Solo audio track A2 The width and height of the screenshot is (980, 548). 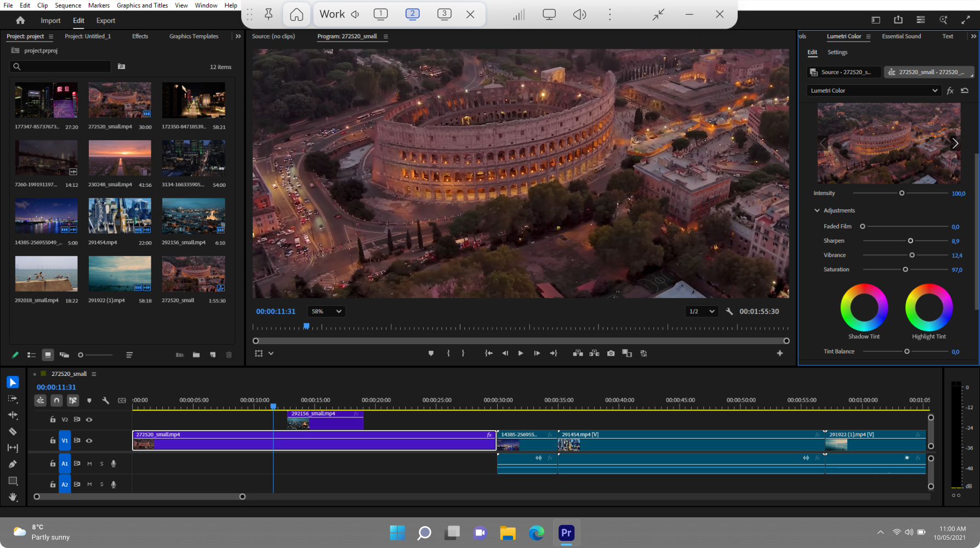pos(101,484)
